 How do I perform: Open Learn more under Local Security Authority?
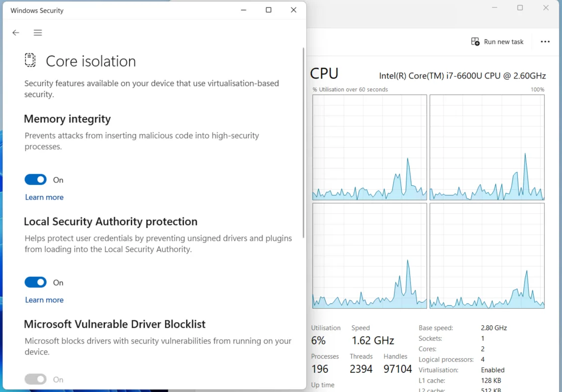click(44, 300)
